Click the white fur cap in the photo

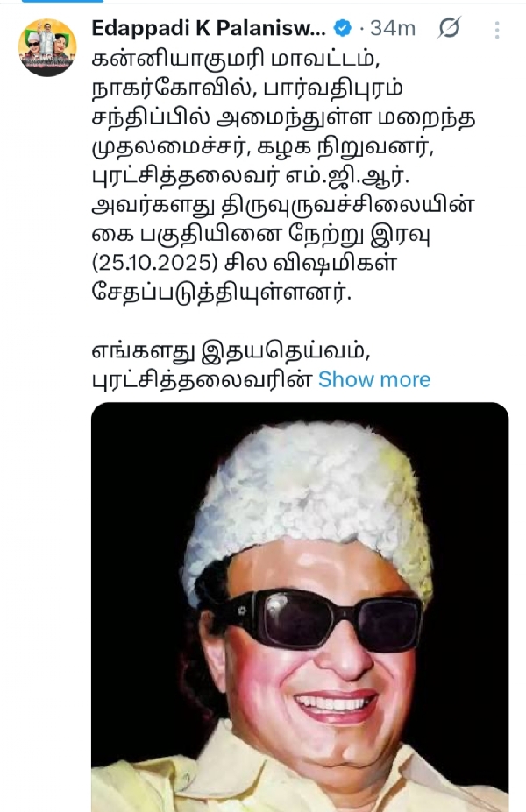(308, 498)
